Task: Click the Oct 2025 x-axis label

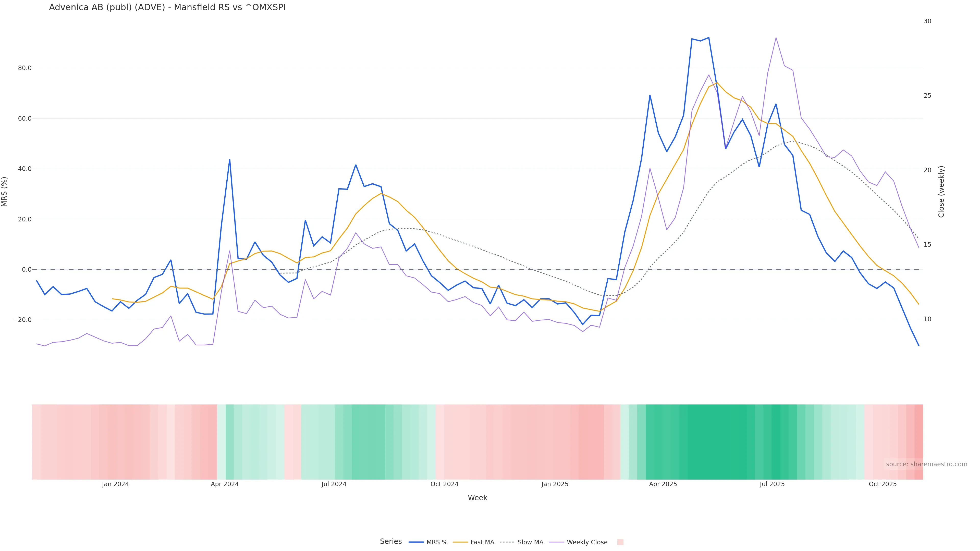Action: (883, 484)
